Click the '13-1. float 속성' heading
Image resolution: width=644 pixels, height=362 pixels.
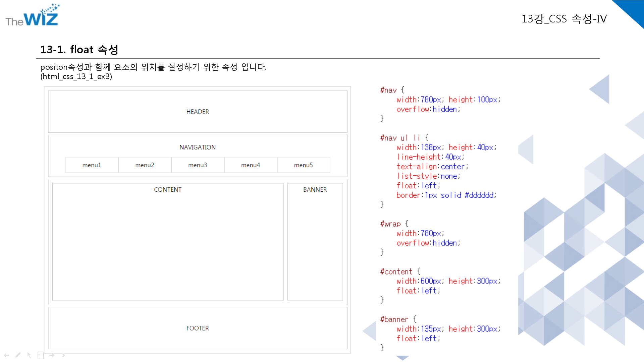coord(79,50)
